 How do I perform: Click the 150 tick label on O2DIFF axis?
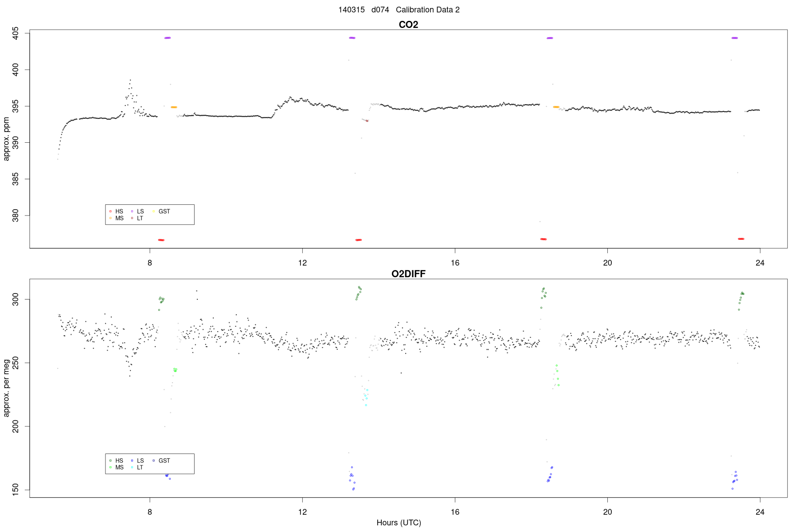(16, 490)
